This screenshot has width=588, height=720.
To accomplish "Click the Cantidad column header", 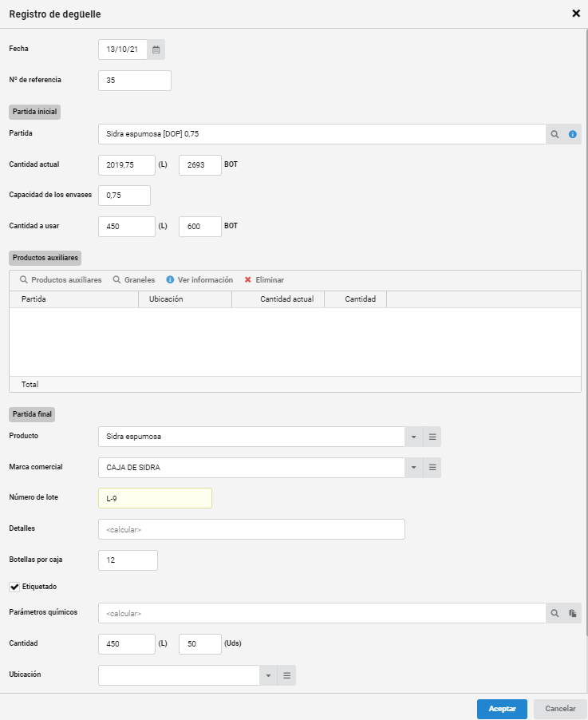I will pos(355,299).
